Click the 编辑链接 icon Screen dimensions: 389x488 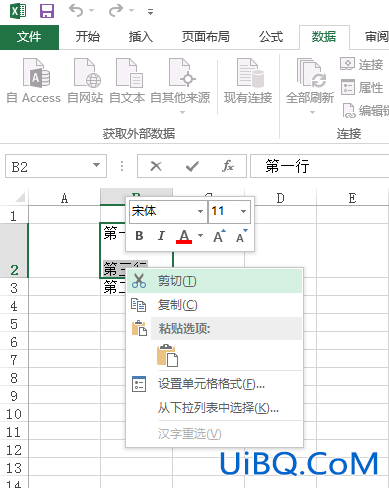click(349, 110)
